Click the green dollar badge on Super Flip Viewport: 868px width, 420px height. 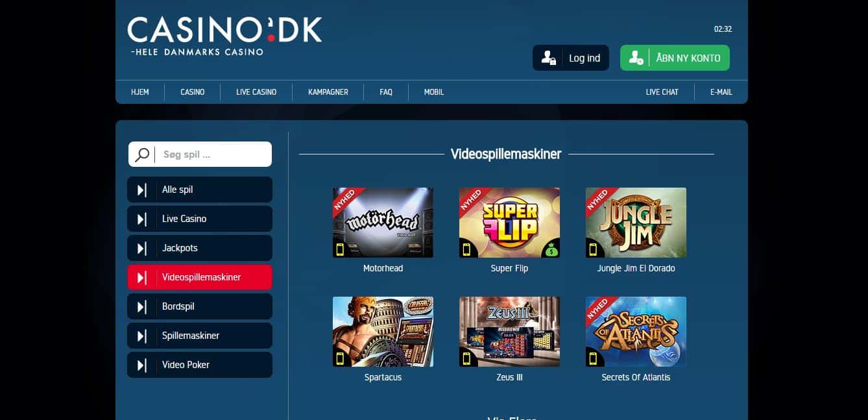tap(551, 249)
